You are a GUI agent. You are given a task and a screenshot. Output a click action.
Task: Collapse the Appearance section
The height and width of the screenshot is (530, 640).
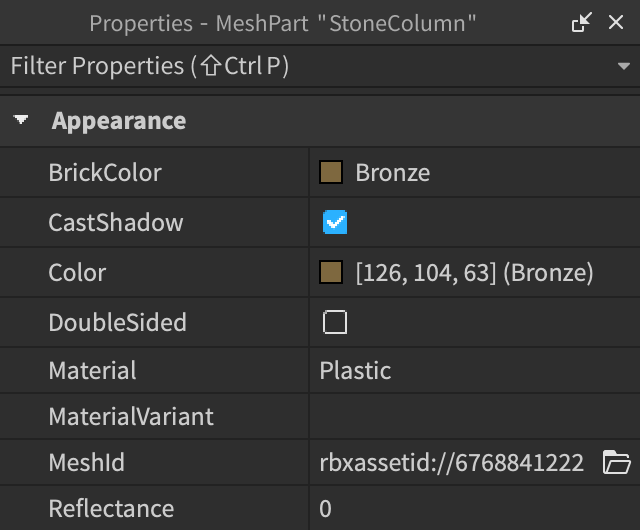(x=21, y=121)
